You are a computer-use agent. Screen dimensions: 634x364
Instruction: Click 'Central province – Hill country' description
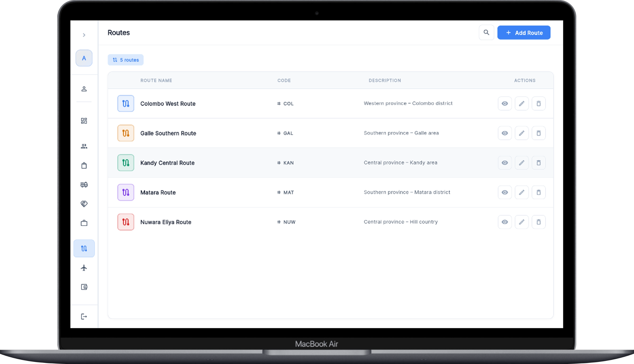coord(401,222)
